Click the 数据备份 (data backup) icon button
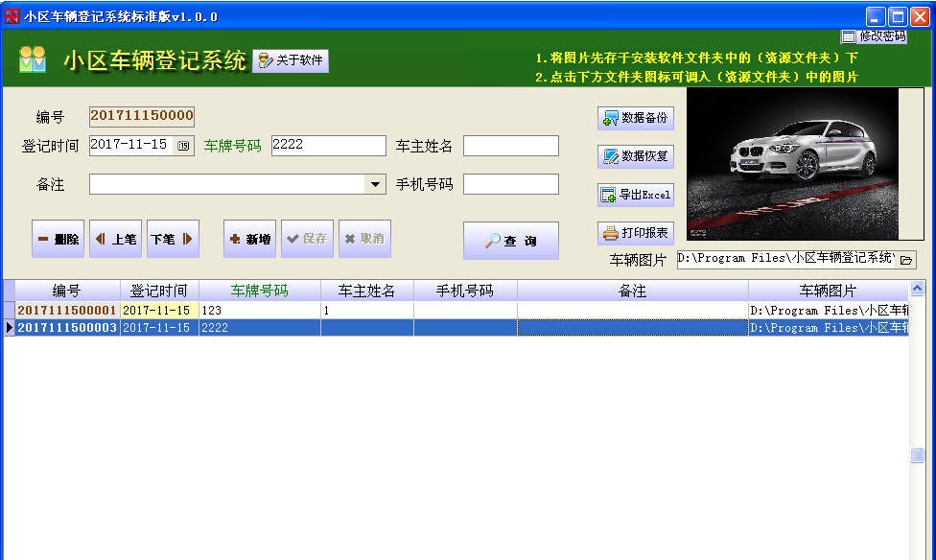The width and height of the screenshot is (936, 560). 636,118
